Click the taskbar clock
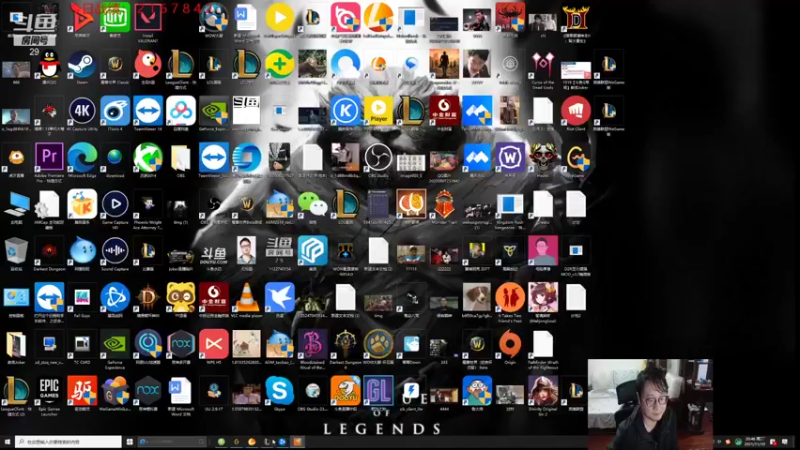Viewport: 800px width, 450px height. pos(754,442)
